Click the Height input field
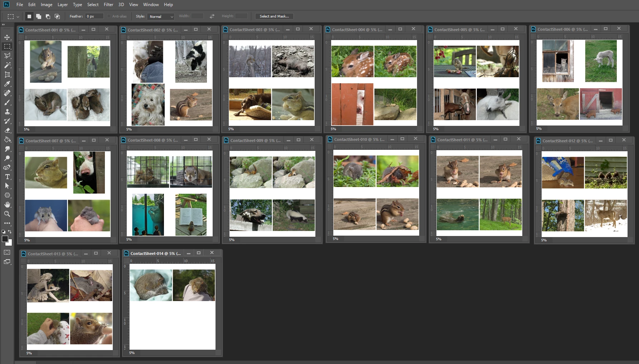This screenshot has height=364, width=639. tap(241, 16)
